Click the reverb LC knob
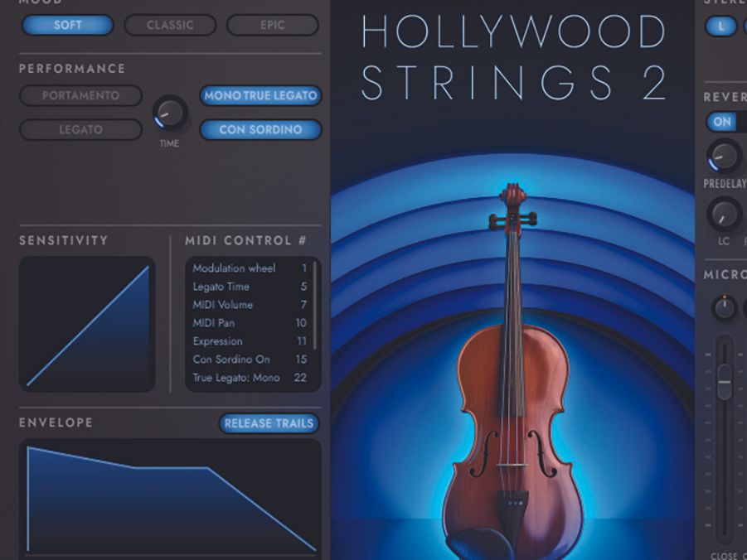 (x=724, y=215)
